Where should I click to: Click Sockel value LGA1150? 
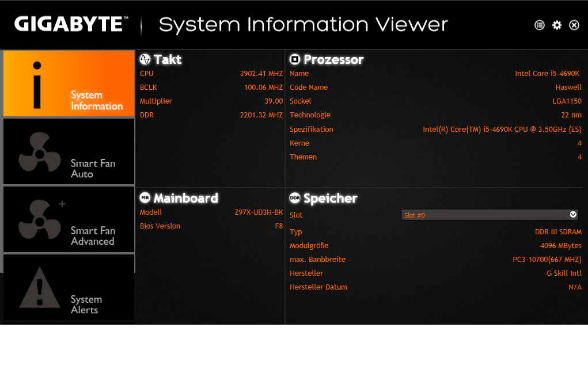click(x=567, y=101)
